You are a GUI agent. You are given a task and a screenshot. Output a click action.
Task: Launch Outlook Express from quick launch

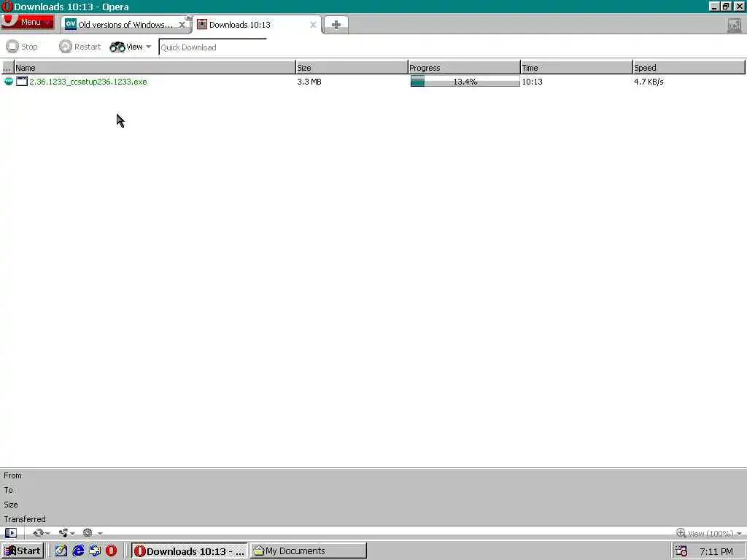(x=95, y=551)
